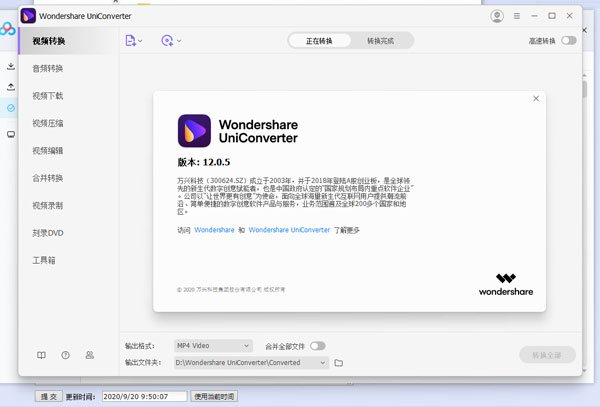600x407 pixels.
Task: Switch to the 转换完成 tab
Action: (380, 41)
